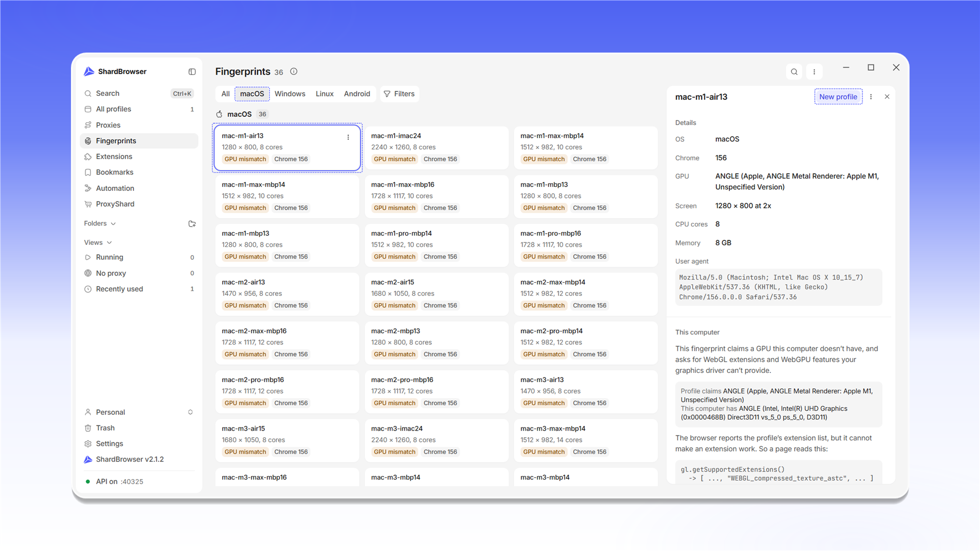The image size is (980, 551).
Task: Click the New profile button
Action: [838, 97]
